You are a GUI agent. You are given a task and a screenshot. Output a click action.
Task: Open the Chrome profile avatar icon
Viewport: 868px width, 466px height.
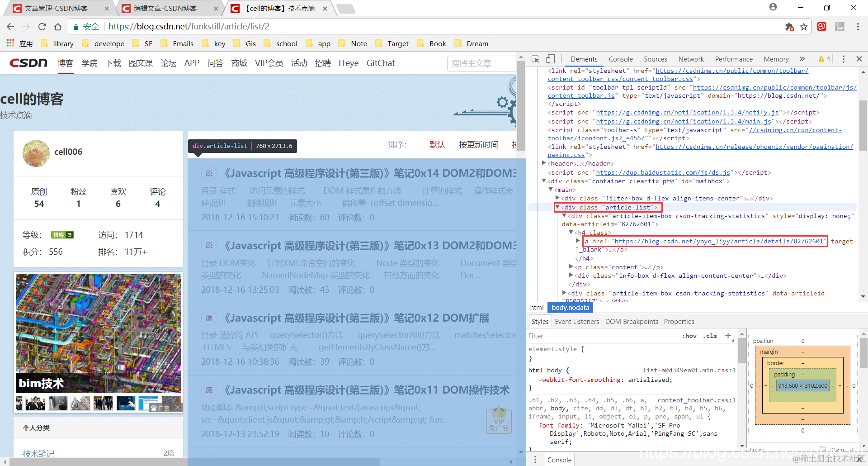pos(773,7)
